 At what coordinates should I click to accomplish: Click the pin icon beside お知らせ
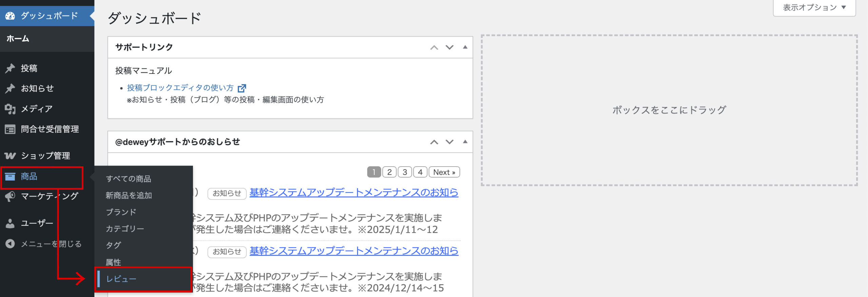[x=10, y=88]
